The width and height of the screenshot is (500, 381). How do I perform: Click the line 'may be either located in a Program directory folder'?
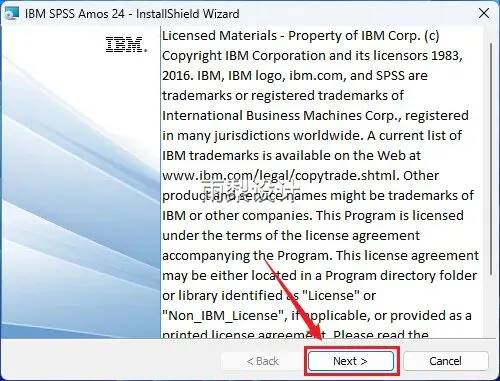[x=320, y=276]
